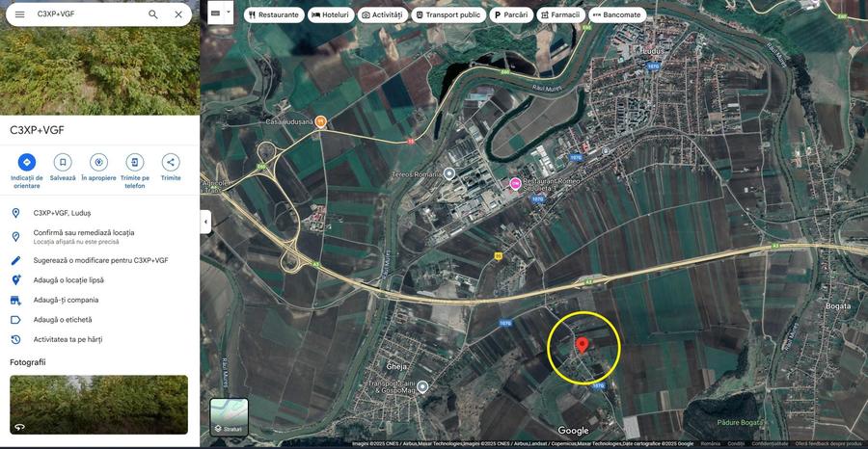Search nearby with În apropiere icon
This screenshot has width=868, height=449.
[98, 168]
